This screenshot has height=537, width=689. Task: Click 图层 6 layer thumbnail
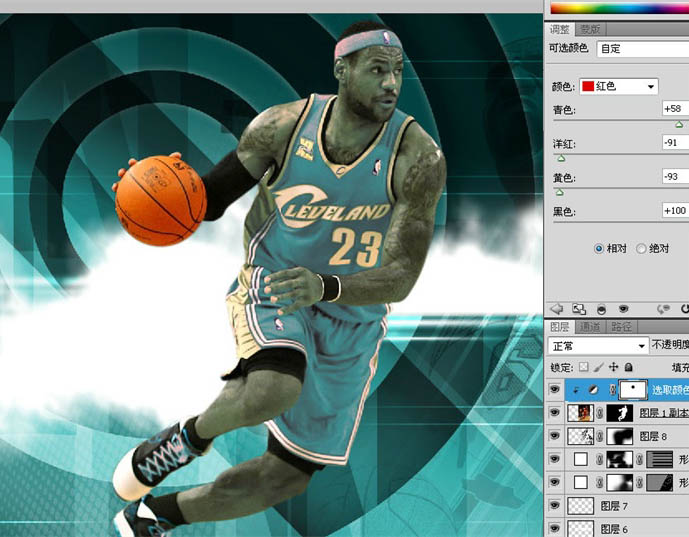click(x=580, y=529)
